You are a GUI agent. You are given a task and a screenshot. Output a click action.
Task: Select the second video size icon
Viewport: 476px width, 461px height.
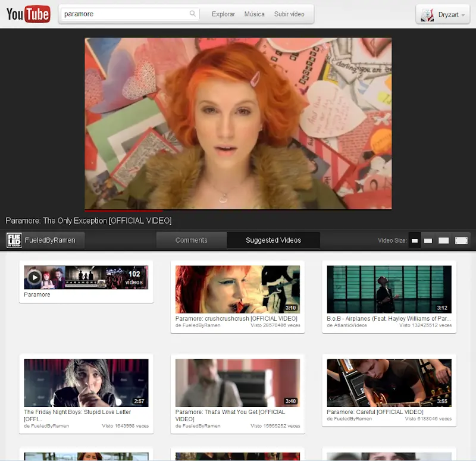[428, 241]
